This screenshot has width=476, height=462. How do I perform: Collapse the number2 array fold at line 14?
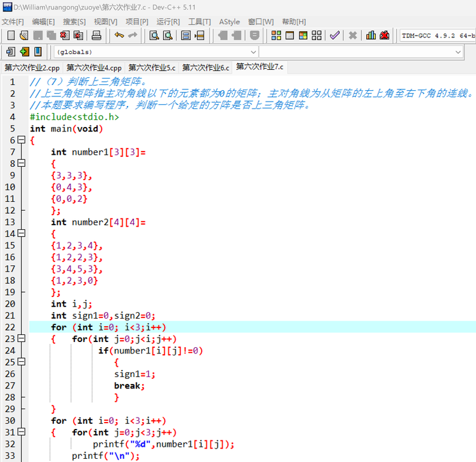[21, 233]
